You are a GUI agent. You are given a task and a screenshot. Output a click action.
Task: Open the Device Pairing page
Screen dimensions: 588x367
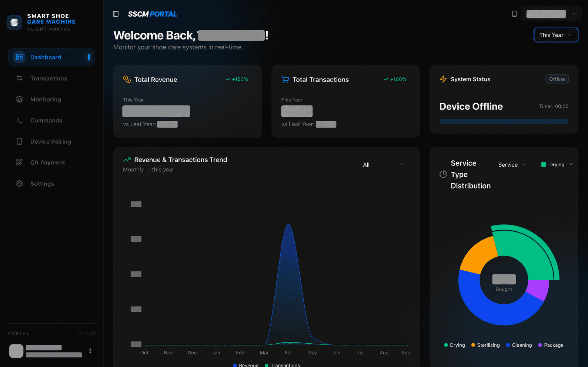(x=51, y=141)
